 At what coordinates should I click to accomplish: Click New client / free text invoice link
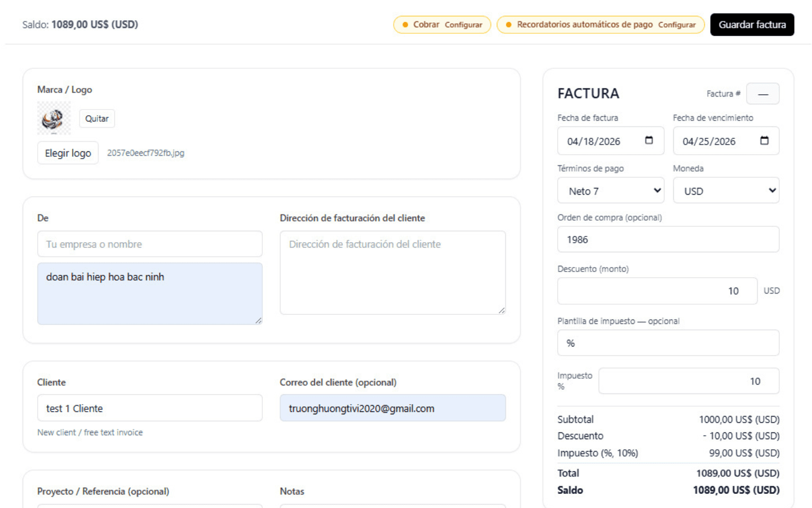pos(90,432)
